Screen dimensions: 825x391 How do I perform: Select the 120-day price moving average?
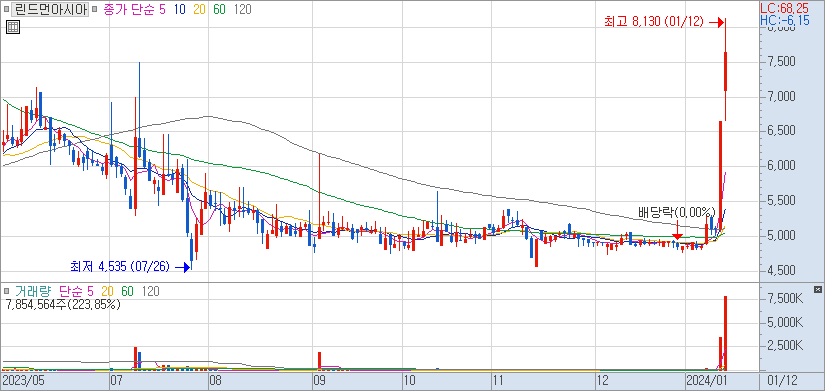pyautogui.click(x=242, y=9)
